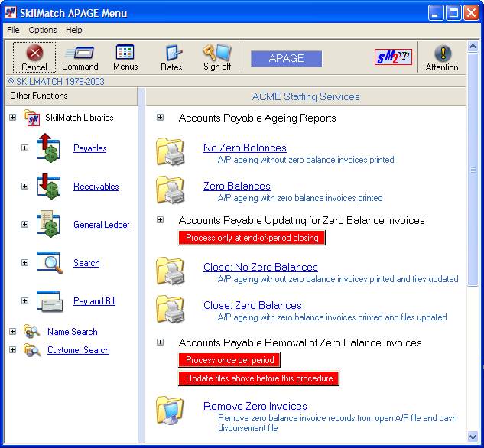
Task: Run the Close: No Zero Balances link
Action: click(261, 267)
